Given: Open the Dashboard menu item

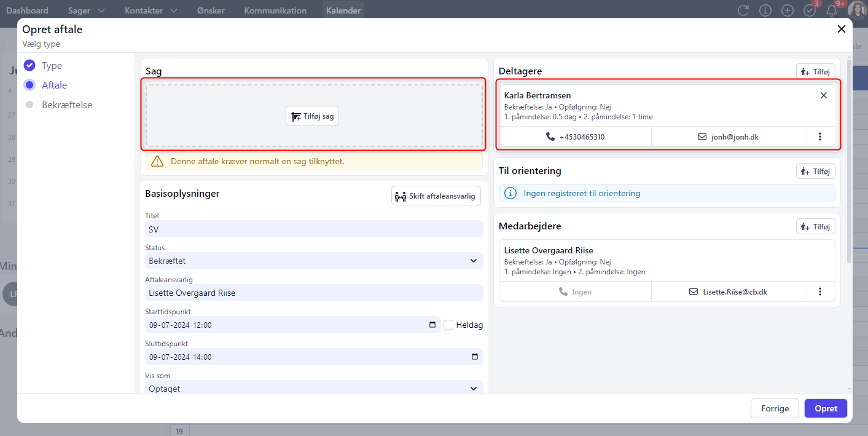Looking at the screenshot, I should coord(27,10).
